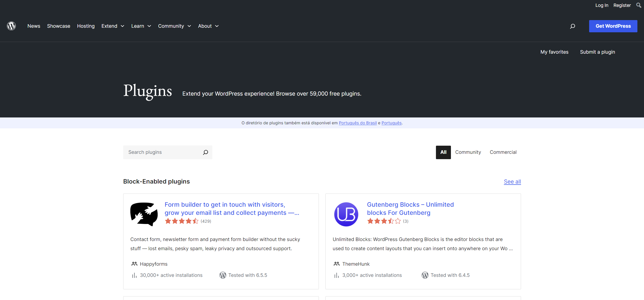
Task: Click the See all link for block-enabled plugins
Action: point(512,182)
